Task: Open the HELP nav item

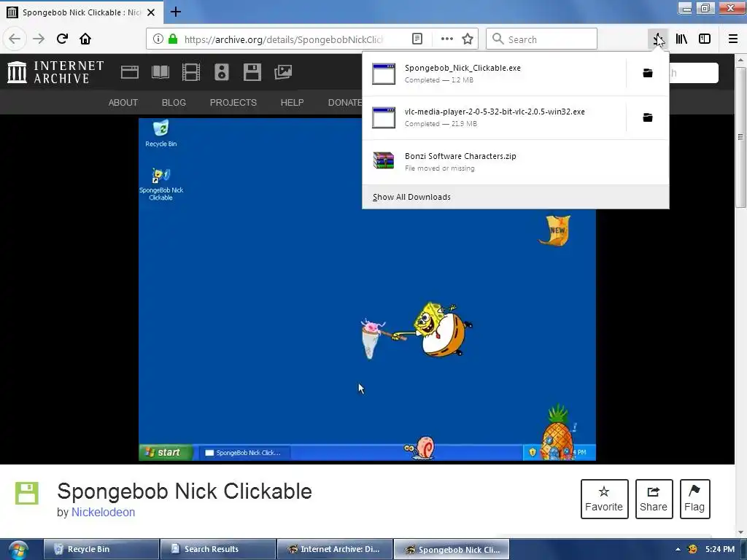Action: point(292,102)
